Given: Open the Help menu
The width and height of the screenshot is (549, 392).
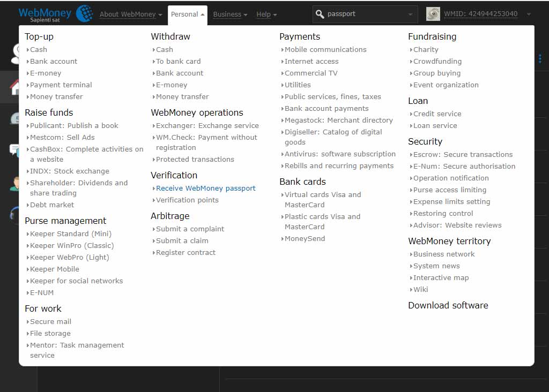Looking at the screenshot, I should (266, 14).
